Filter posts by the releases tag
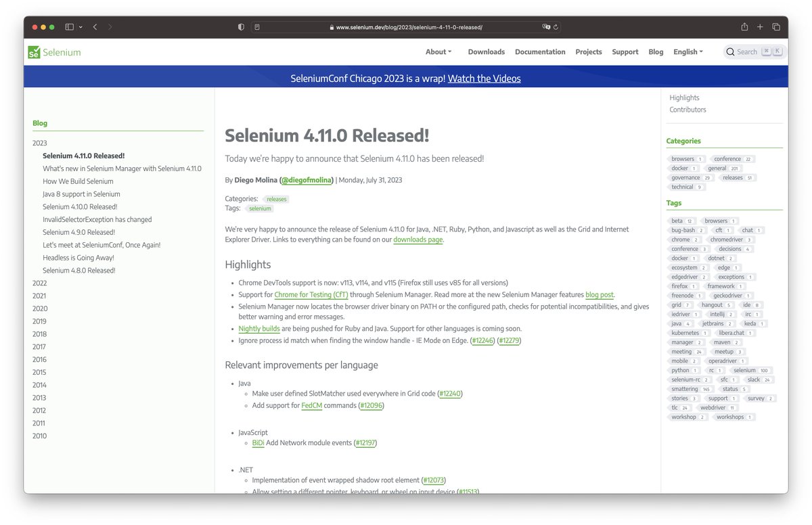 tap(276, 199)
